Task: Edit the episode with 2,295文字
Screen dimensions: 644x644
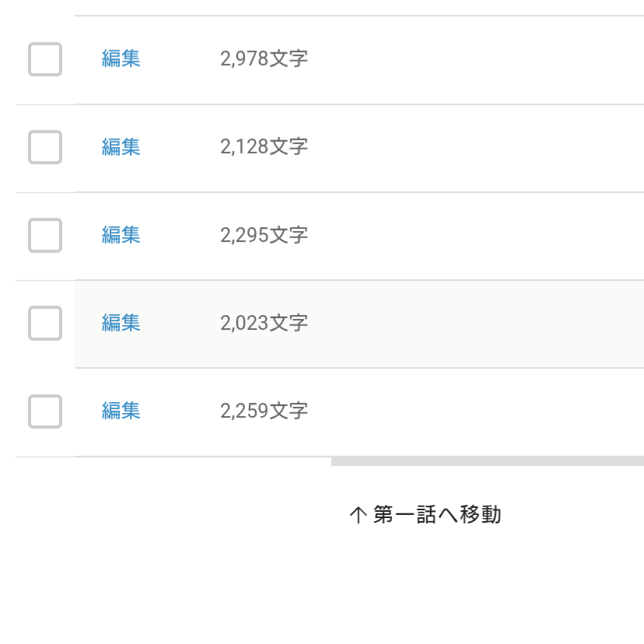Action: [x=121, y=235]
